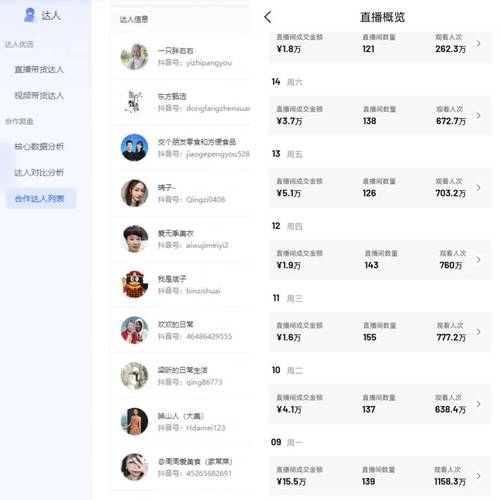The width and height of the screenshot is (500, 500).
Task: Click the back arrow beside 直播概览
Action: (268, 17)
